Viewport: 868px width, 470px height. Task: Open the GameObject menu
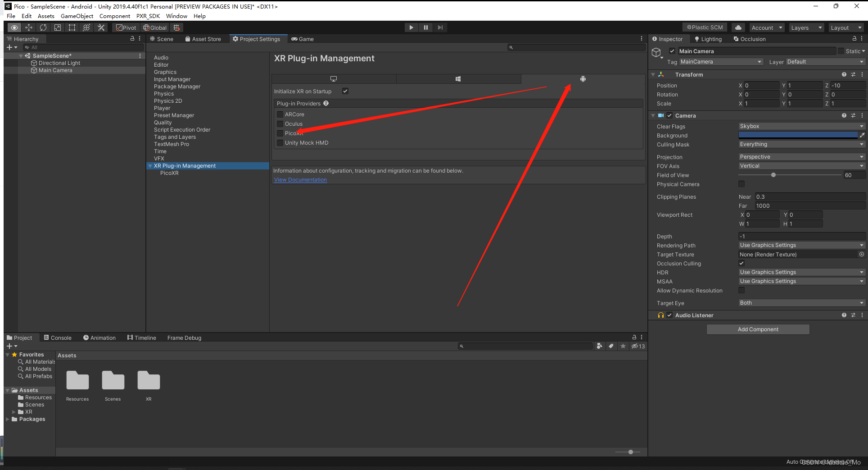click(77, 16)
